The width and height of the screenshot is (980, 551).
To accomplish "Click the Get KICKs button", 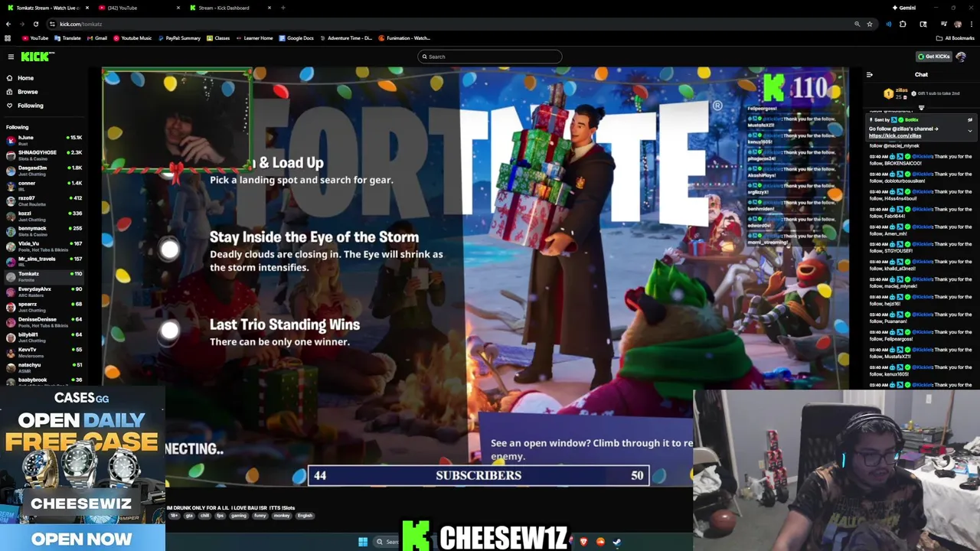I will (934, 57).
